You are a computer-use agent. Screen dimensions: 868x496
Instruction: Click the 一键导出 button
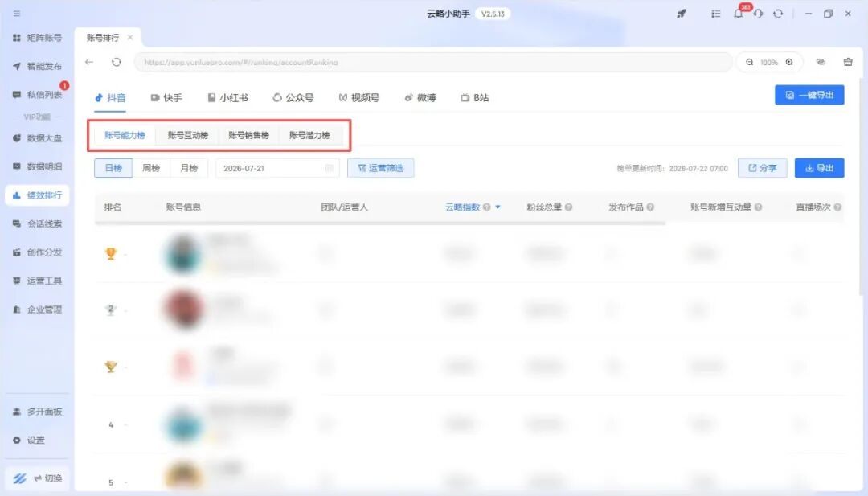(809, 95)
